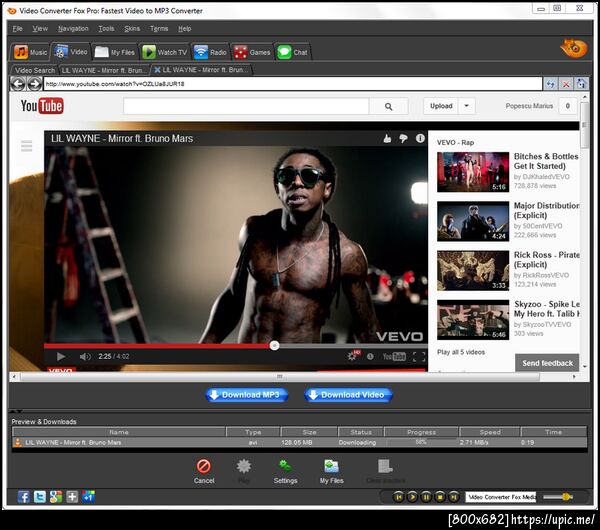Go forward with the browser forward arrow
600x530 pixels.
(34, 84)
